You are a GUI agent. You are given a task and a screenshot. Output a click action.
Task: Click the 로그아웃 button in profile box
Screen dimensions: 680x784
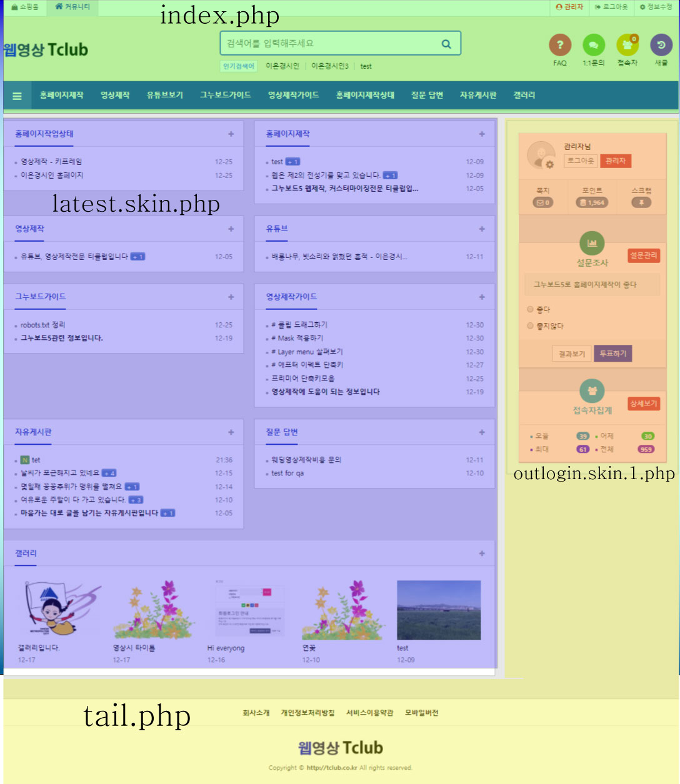click(x=580, y=161)
